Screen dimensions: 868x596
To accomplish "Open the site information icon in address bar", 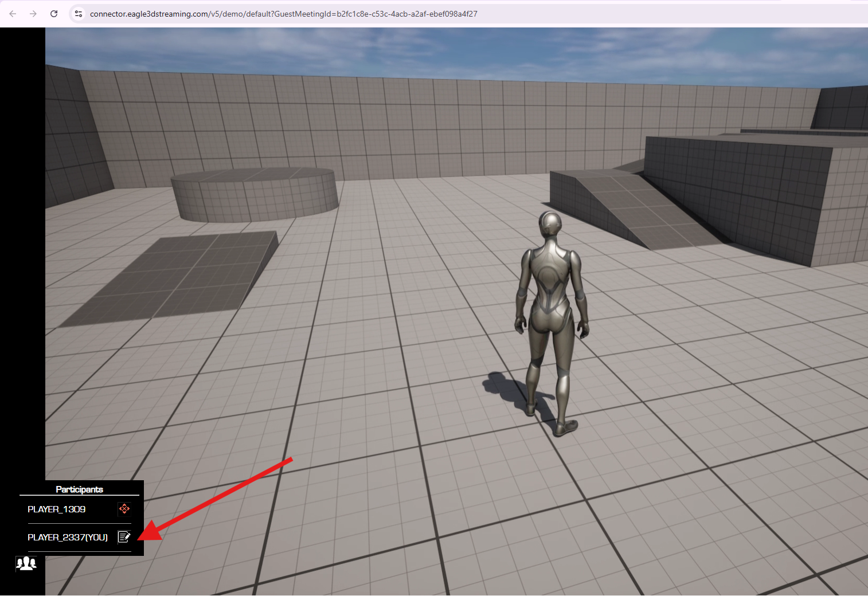I will (x=79, y=14).
